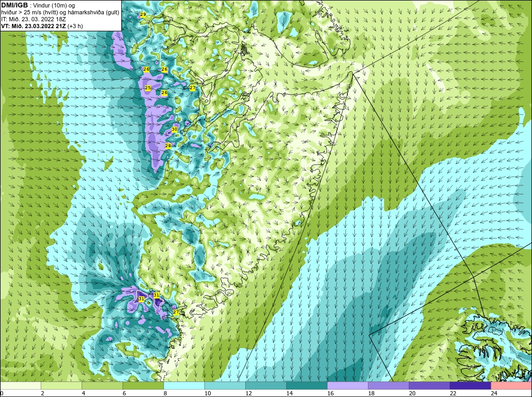Click the '(+3 h)' forecast offset text
532x397 pixels.
coord(76,26)
